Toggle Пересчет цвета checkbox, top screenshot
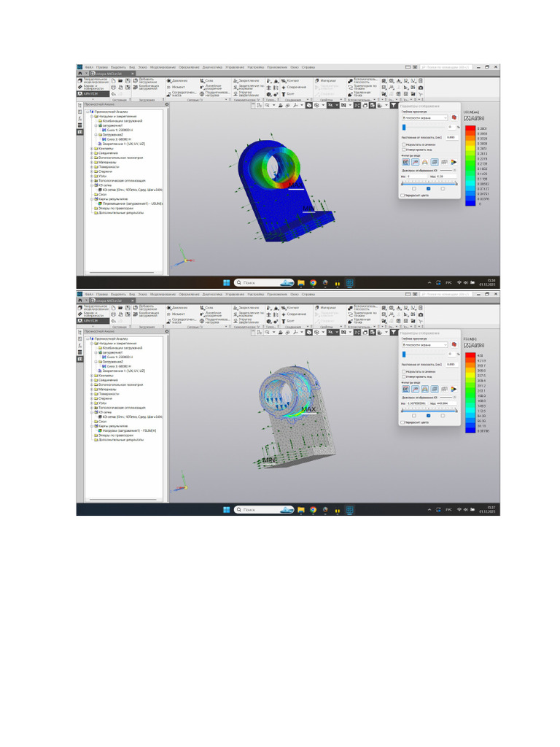560x747 pixels. tap(403, 196)
